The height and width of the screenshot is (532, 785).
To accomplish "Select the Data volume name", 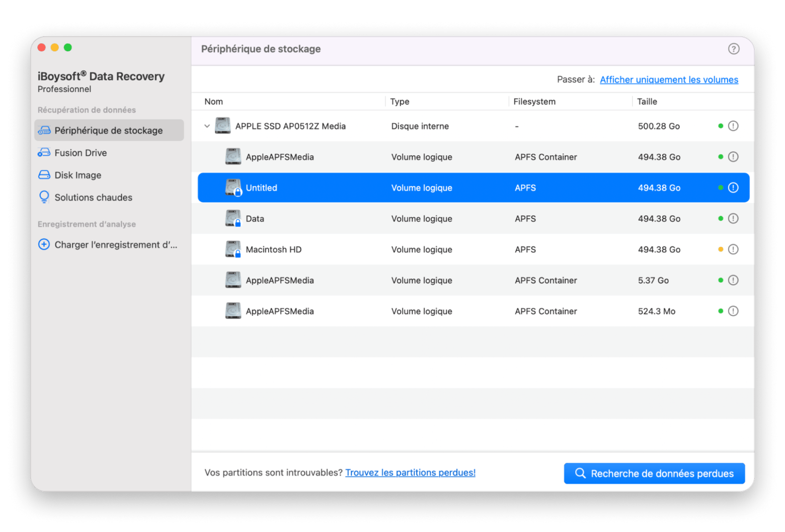I will point(255,219).
